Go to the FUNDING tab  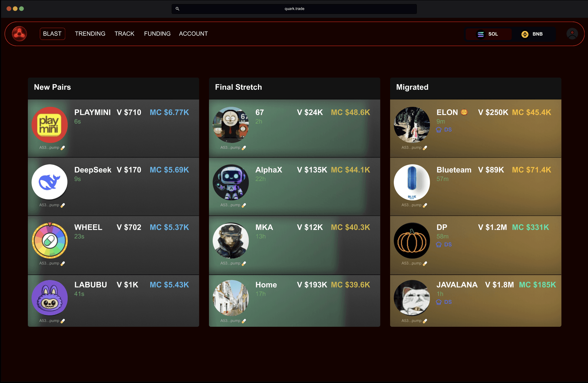pos(157,34)
